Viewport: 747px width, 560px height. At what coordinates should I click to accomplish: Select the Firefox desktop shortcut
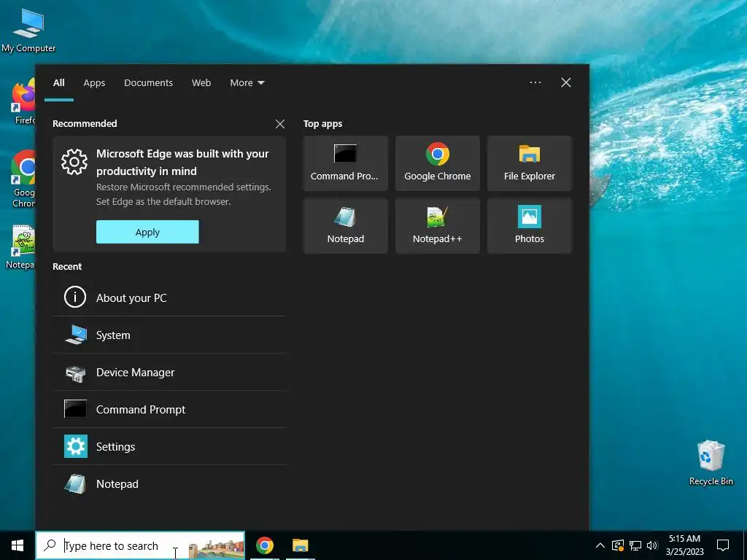pyautogui.click(x=23, y=102)
